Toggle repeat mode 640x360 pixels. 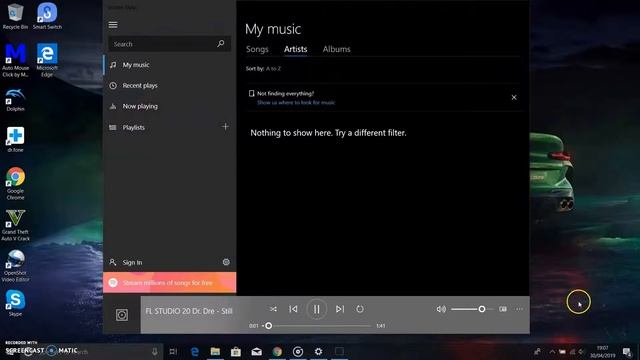(360, 309)
